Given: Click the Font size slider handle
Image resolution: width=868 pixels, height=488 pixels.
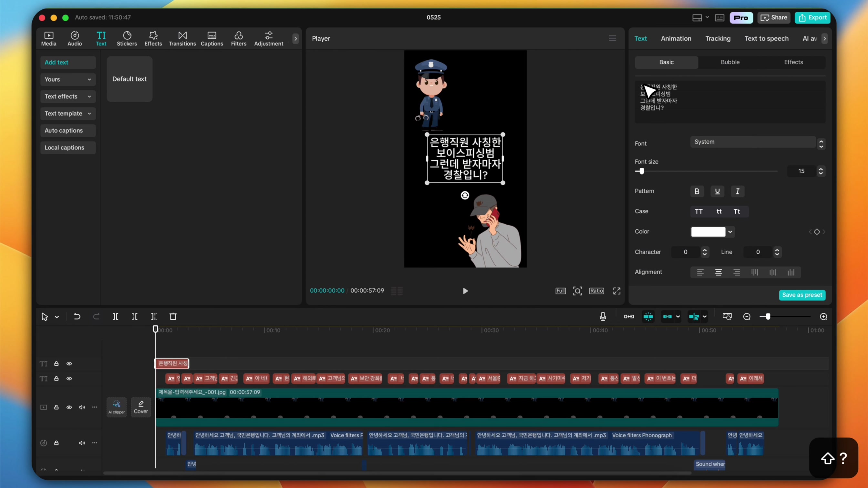Looking at the screenshot, I should pyautogui.click(x=642, y=171).
